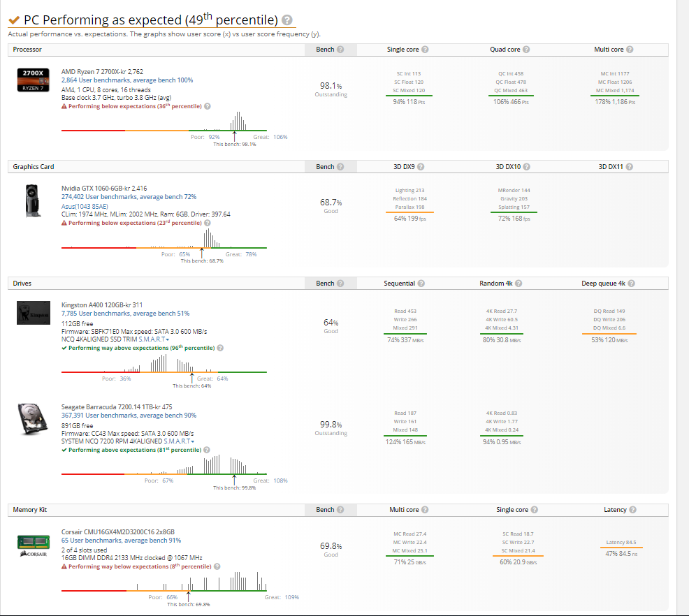
Task: Open 3D DX10 help question mark
Action: (x=526, y=167)
